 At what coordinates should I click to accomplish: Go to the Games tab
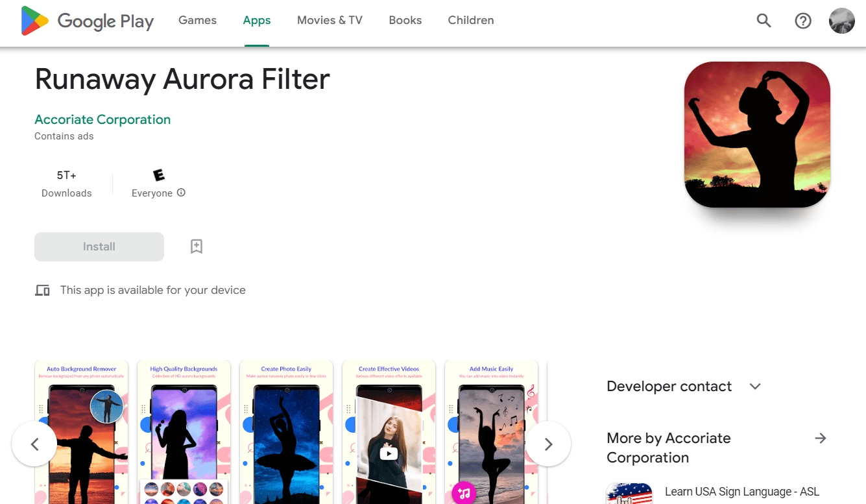[x=197, y=21]
